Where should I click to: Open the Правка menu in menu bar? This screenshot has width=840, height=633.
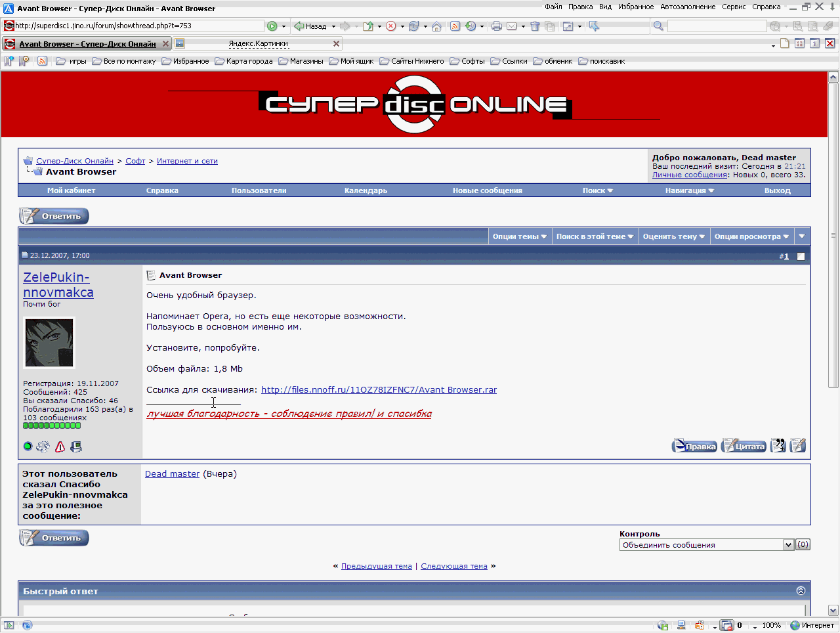tap(580, 7)
